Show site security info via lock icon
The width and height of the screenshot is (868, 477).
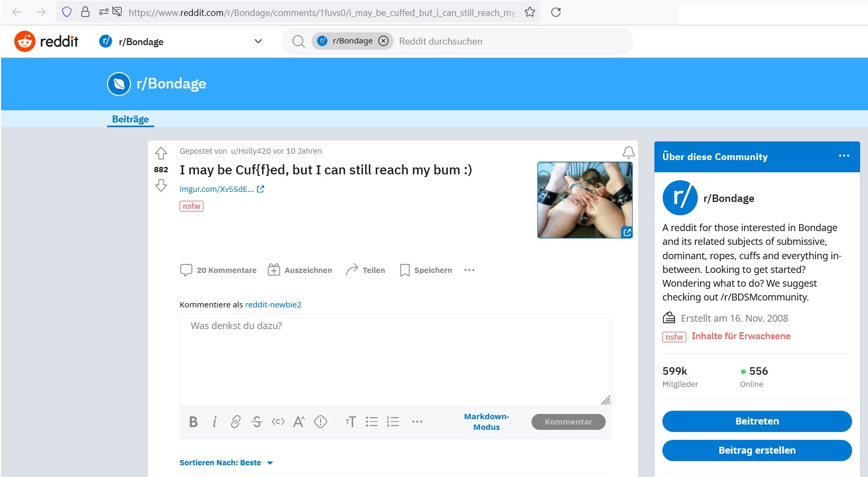85,12
